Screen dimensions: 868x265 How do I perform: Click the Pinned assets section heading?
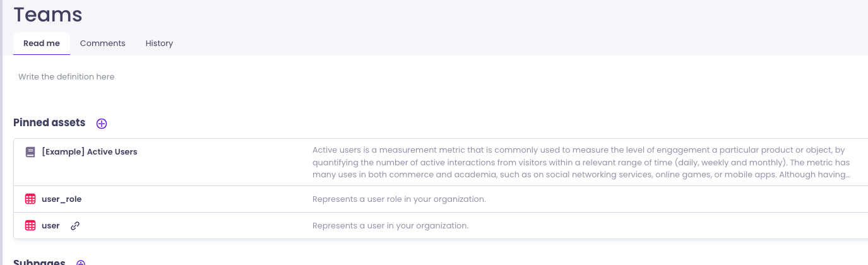pos(49,123)
